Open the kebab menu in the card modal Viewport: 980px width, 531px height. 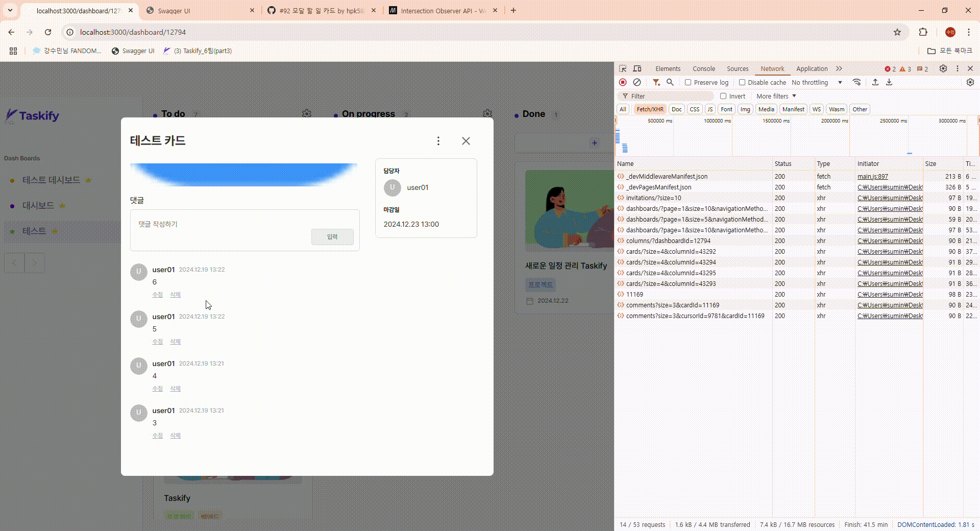pos(438,141)
